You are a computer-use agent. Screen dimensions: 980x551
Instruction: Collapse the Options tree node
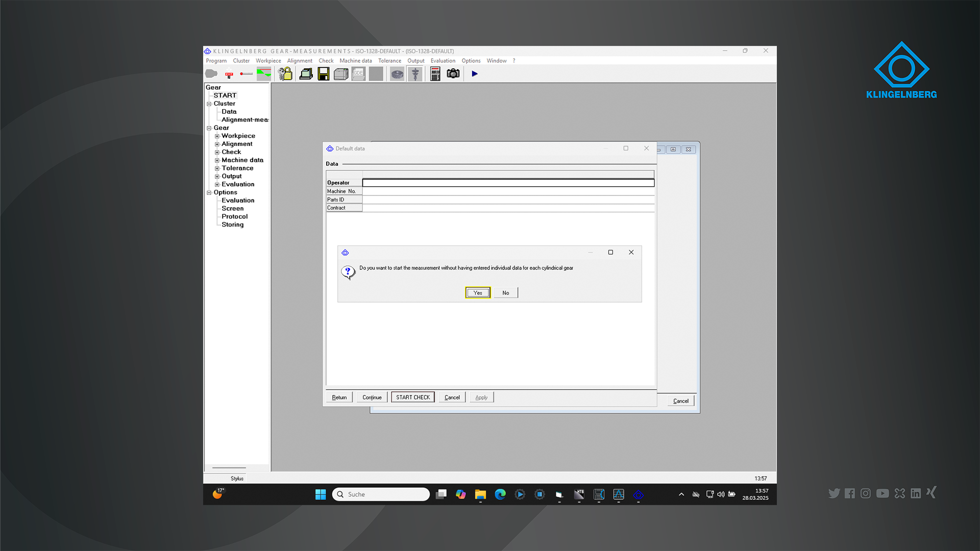209,193
